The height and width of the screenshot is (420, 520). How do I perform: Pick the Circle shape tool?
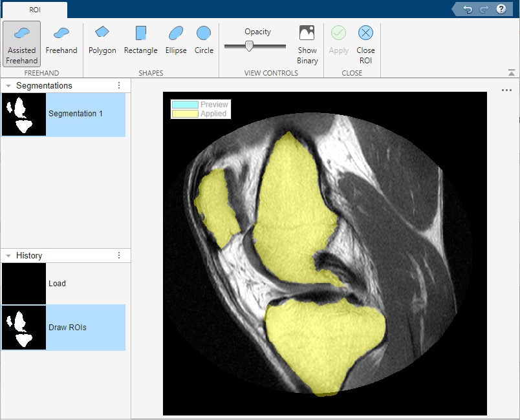(204, 41)
